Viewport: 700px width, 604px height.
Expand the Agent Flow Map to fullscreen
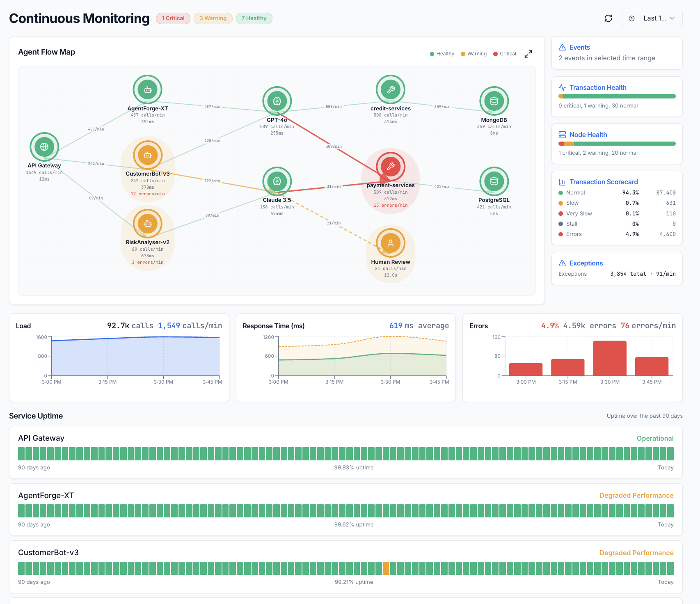(x=528, y=54)
